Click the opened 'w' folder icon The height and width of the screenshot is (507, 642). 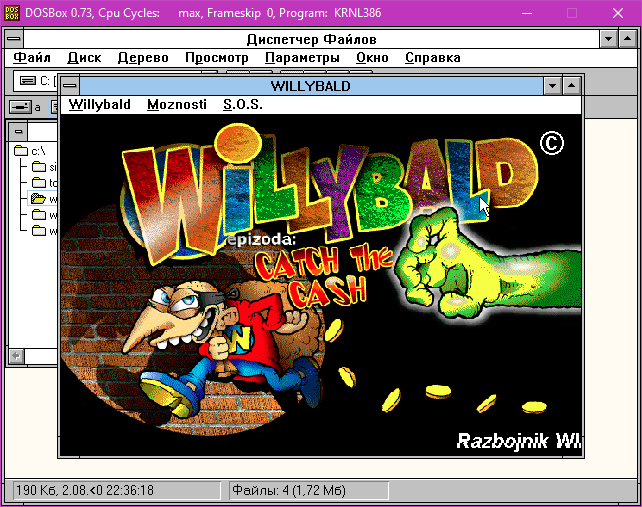tap(38, 199)
